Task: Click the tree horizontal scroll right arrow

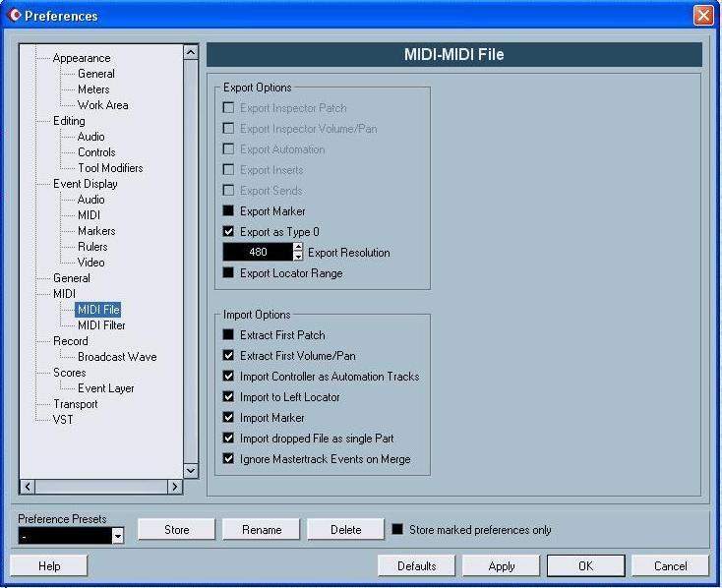Action: click(x=174, y=487)
